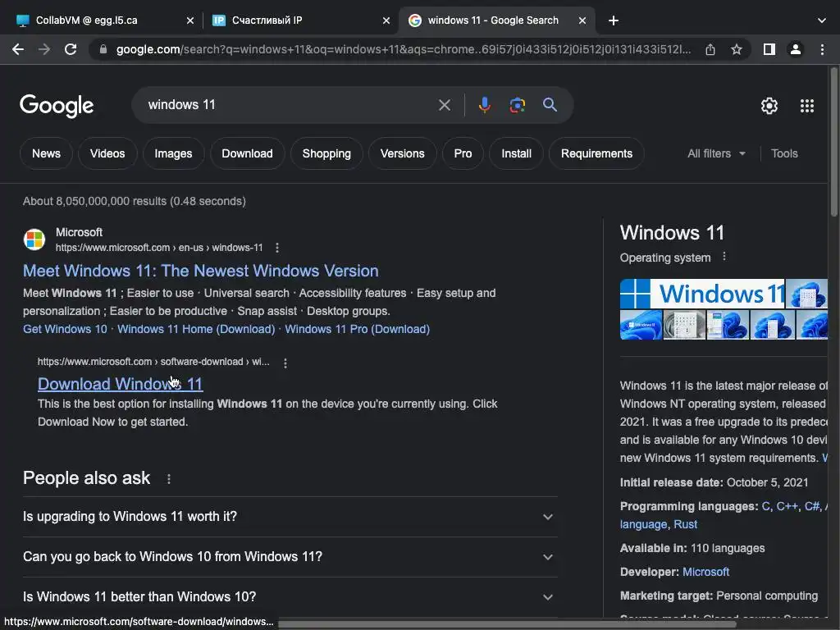Expand 'Is upgrading to Windows 11 worth it?'

click(290, 517)
